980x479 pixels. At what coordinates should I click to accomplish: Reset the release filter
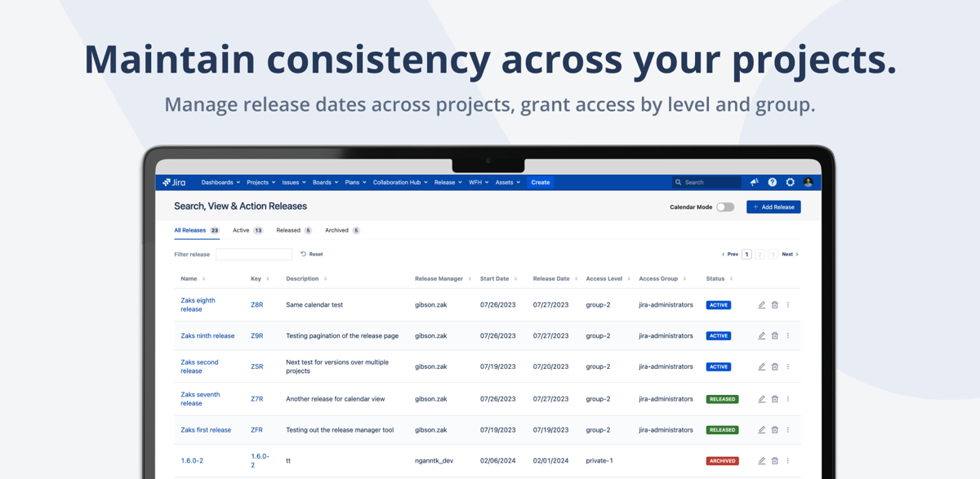pyautogui.click(x=311, y=254)
